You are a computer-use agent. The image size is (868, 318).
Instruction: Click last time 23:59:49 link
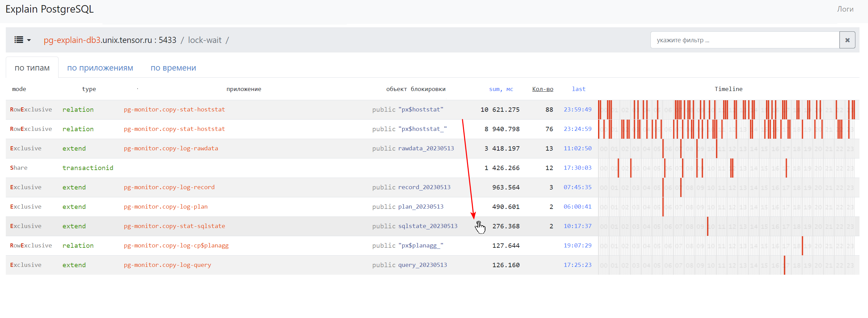[577, 109]
